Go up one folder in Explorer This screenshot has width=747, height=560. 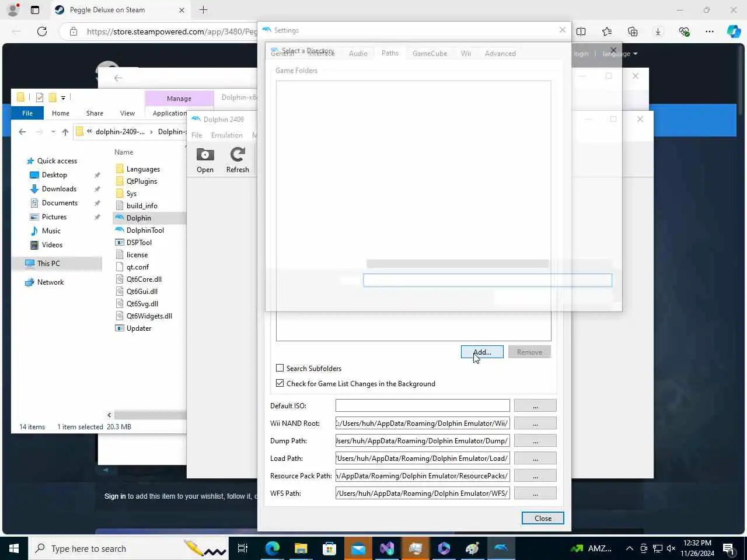click(65, 132)
